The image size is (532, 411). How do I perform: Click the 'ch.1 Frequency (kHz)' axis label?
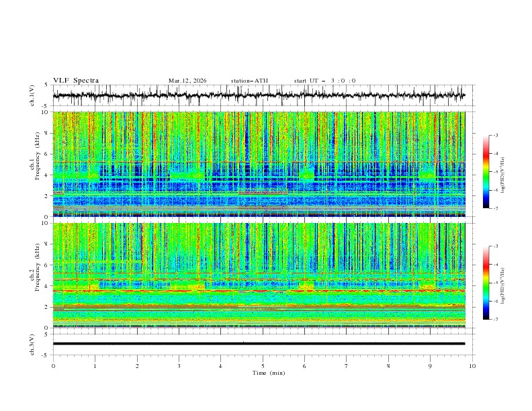35,154
